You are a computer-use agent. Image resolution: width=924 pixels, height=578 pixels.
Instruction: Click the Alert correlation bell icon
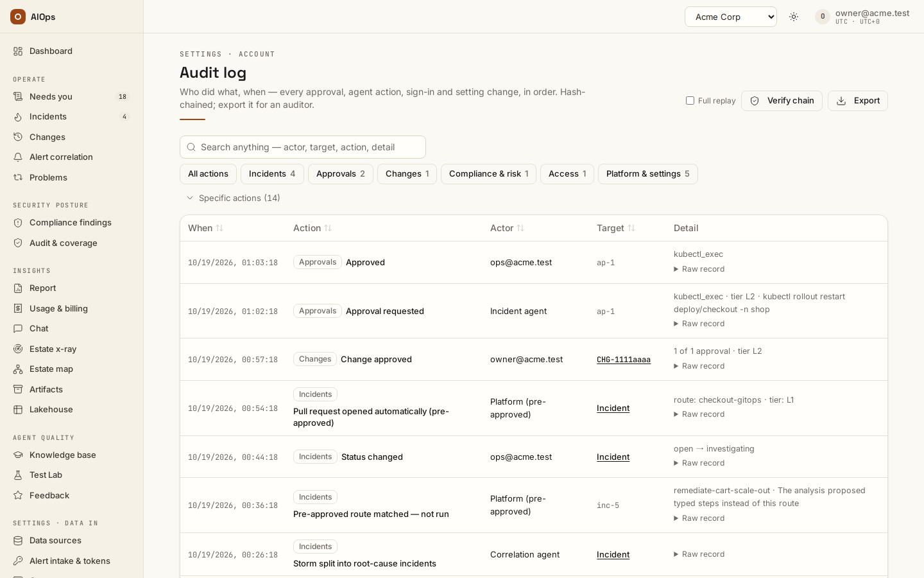coord(18,157)
